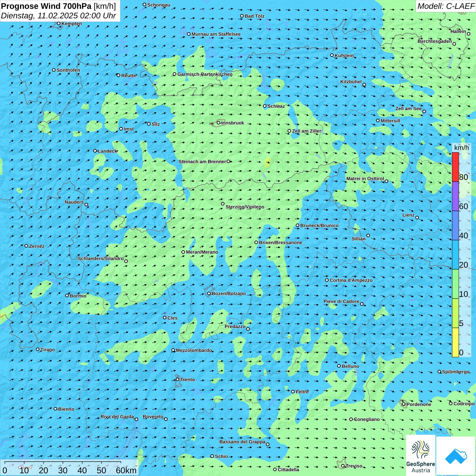Click the cyan 20 km/h legend color

click(455, 255)
